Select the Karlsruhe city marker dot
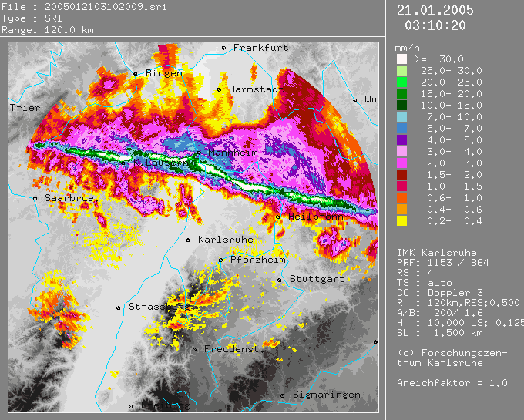Viewport: 524px width, 420px height. [189, 240]
